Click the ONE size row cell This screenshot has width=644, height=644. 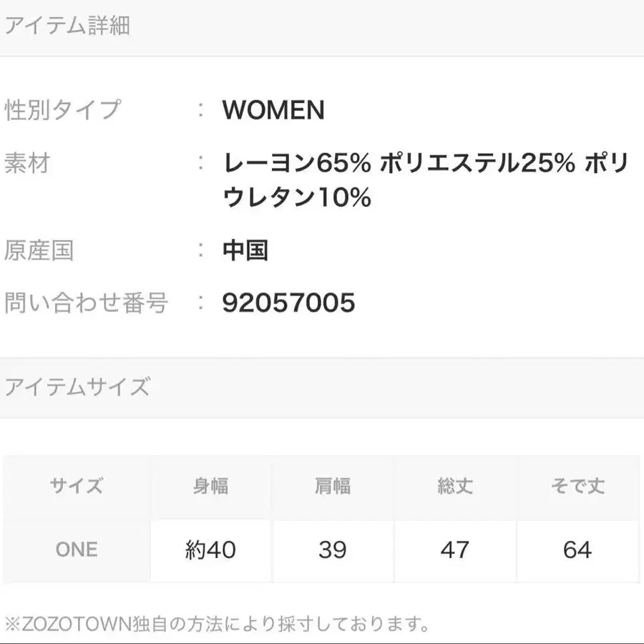click(76, 550)
